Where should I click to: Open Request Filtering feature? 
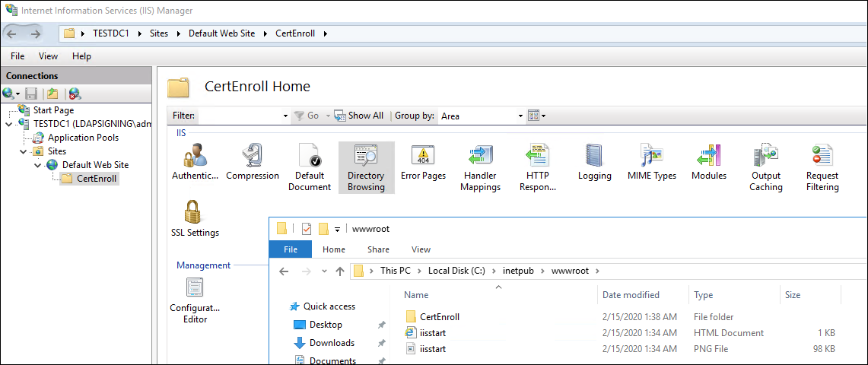click(822, 167)
